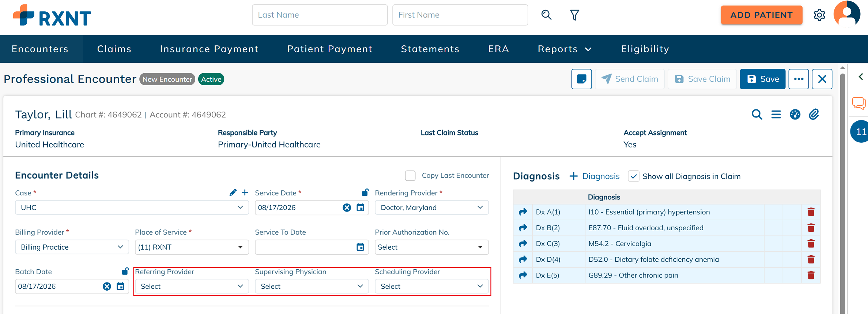
Task: Open the user profile avatar
Action: tap(847, 14)
